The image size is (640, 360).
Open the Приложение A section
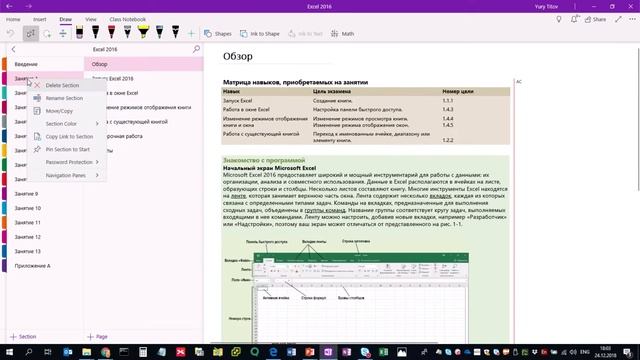tap(45, 266)
